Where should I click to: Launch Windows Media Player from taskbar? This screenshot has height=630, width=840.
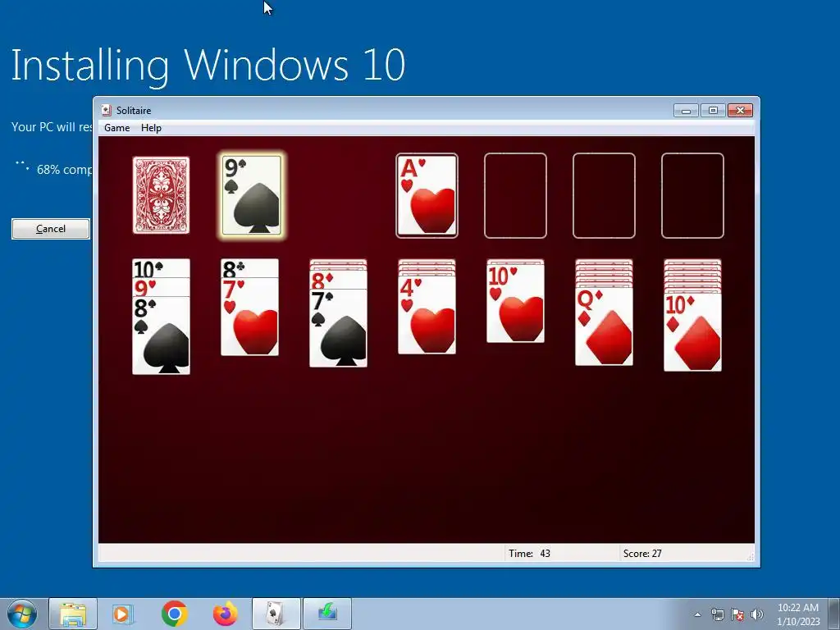coord(123,614)
